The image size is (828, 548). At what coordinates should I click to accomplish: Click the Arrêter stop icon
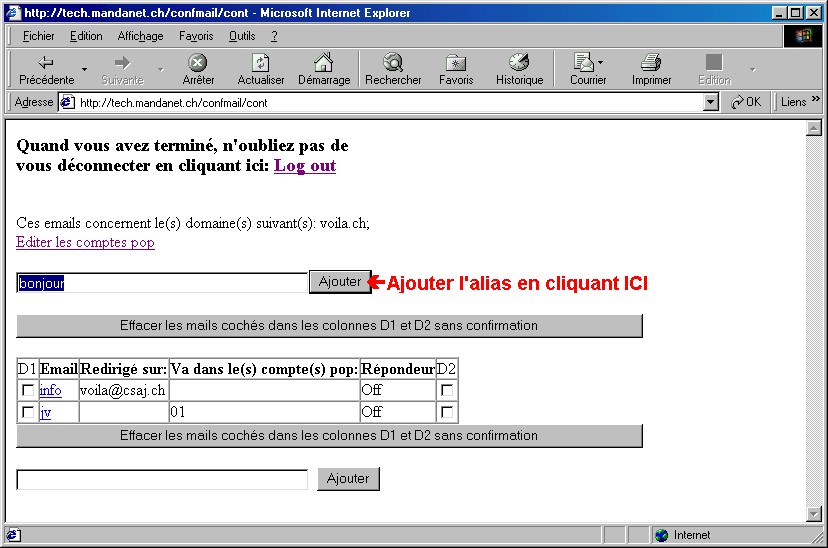(198, 63)
